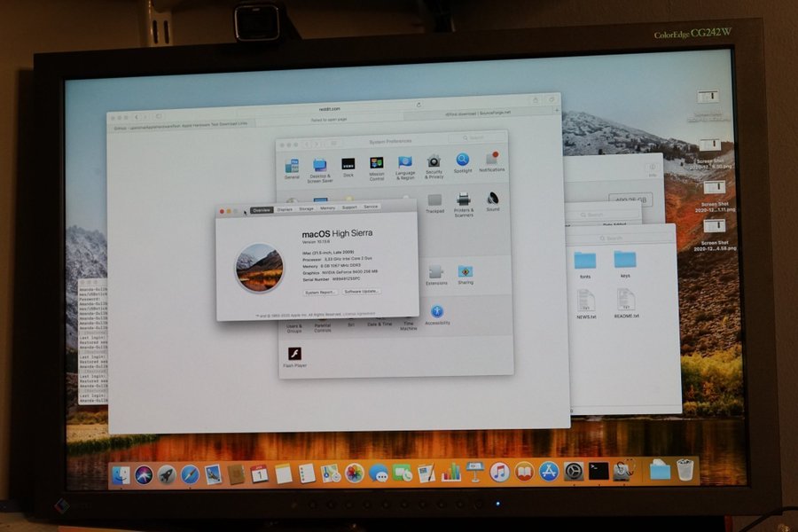Open Keynote in the Dock

475,473
